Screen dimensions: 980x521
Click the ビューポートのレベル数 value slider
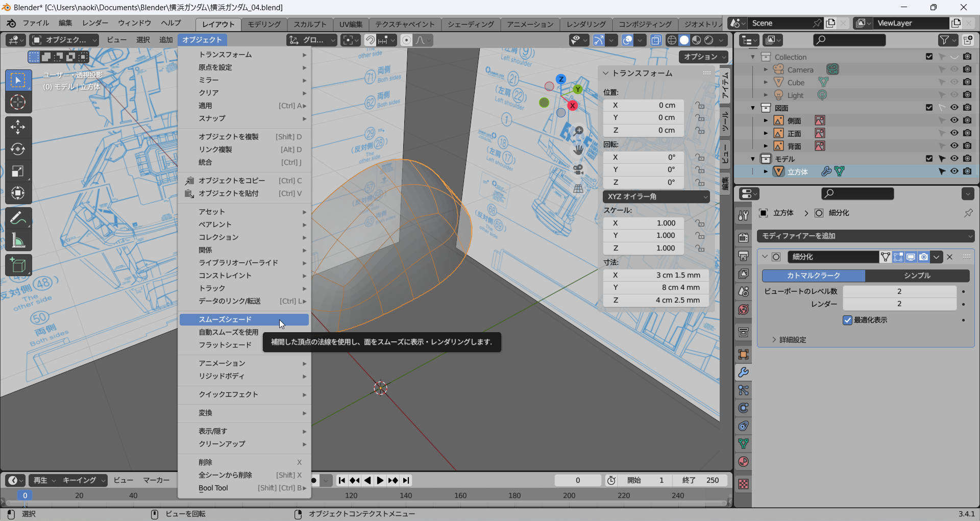point(899,291)
